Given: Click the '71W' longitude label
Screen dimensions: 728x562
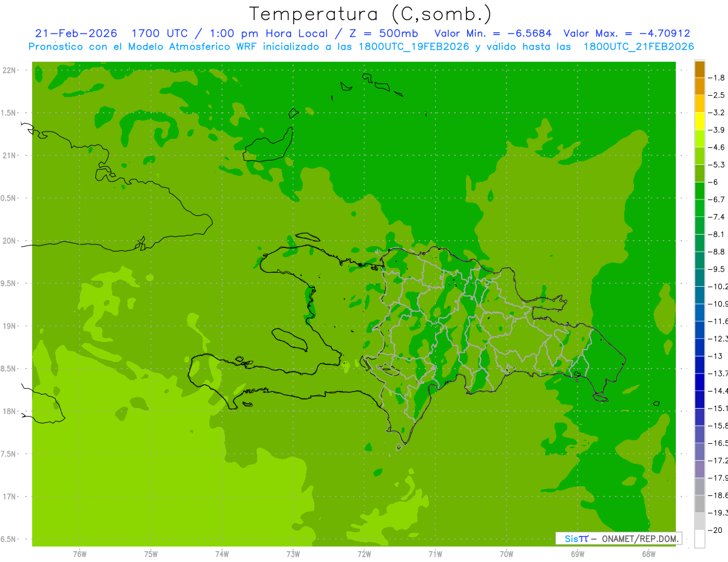Looking at the screenshot, I should point(435,554).
